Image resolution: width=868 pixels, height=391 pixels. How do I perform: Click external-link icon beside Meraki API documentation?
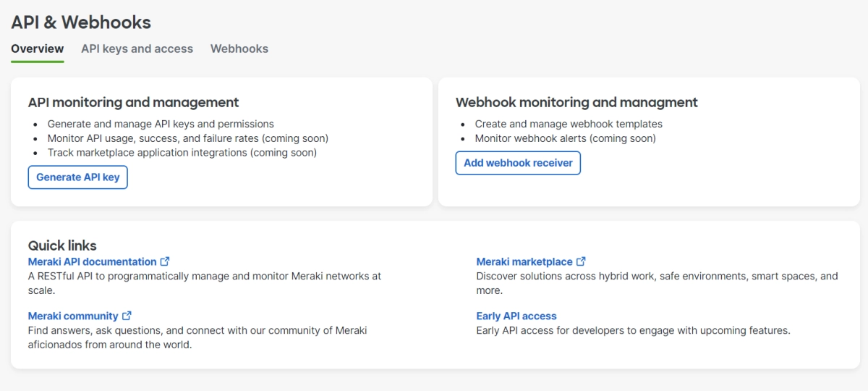coord(165,261)
